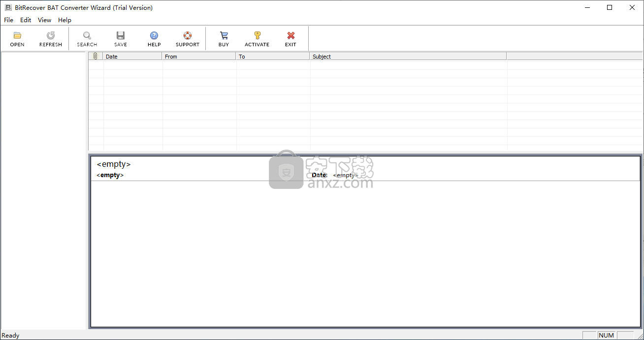The width and height of the screenshot is (644, 340).
Task: Maximize the BAT Converter Wizard window
Action: [x=610, y=7]
